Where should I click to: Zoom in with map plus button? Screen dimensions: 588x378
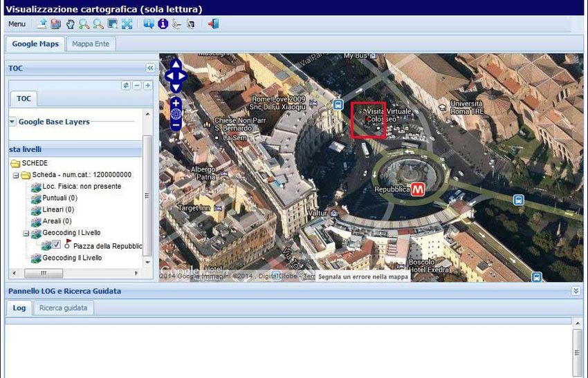[176, 103]
